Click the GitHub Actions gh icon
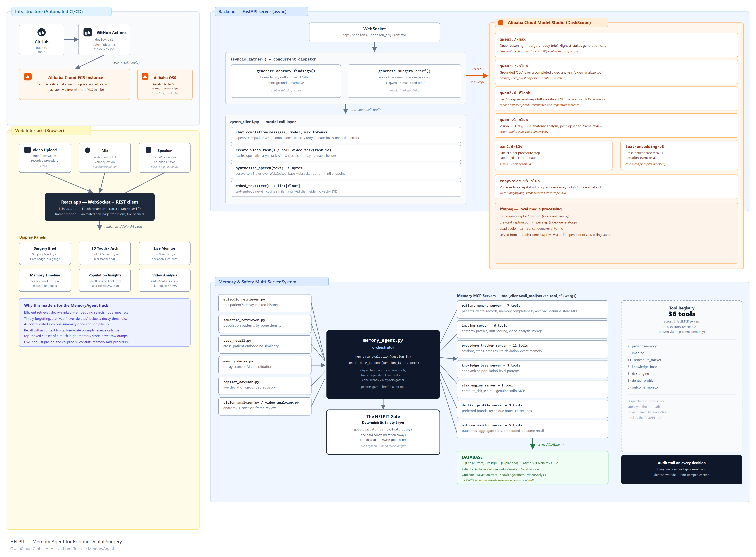Viewport: 756px width, 557px height. [88, 32]
